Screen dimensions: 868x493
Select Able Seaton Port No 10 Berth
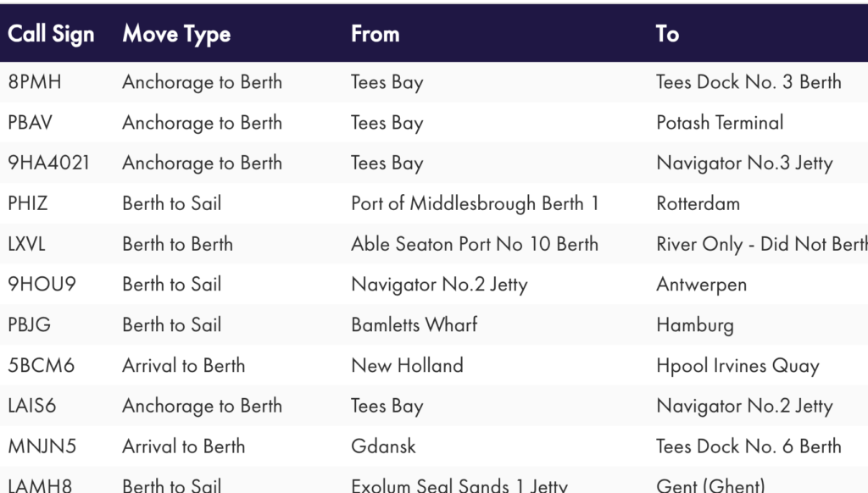point(475,244)
